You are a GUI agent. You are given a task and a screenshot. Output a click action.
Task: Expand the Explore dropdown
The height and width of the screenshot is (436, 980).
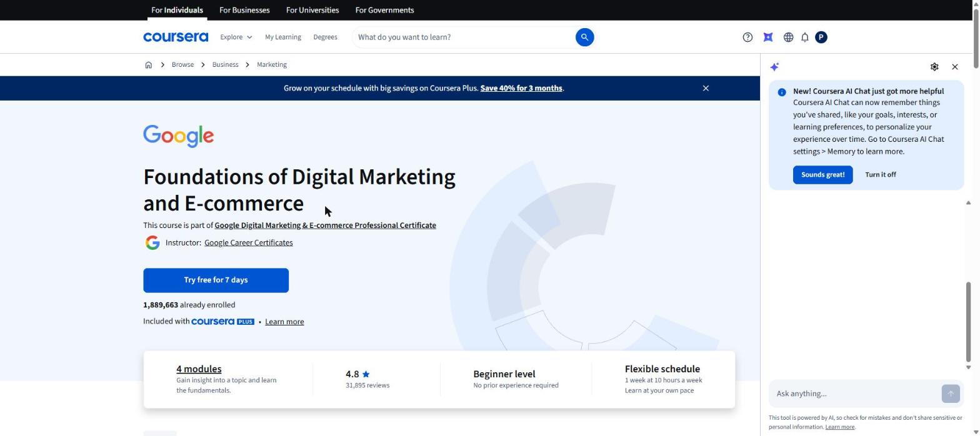236,37
